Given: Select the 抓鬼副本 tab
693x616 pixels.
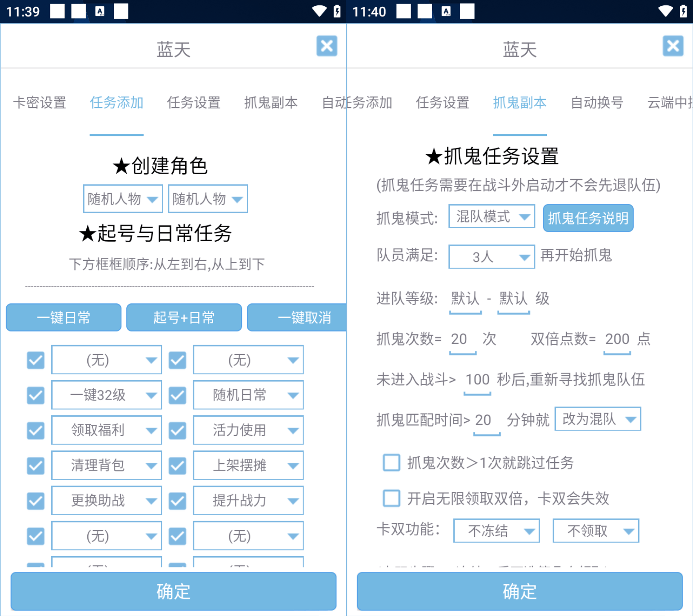Looking at the screenshot, I should tap(519, 103).
